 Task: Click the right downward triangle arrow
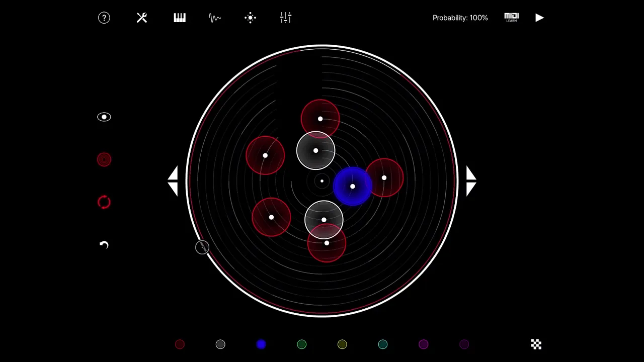pos(471,189)
